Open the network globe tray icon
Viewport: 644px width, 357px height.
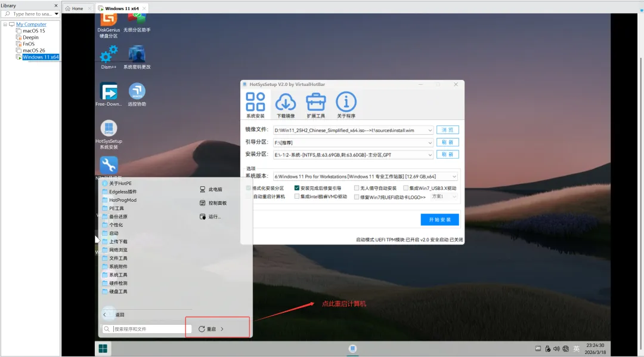pos(566,349)
